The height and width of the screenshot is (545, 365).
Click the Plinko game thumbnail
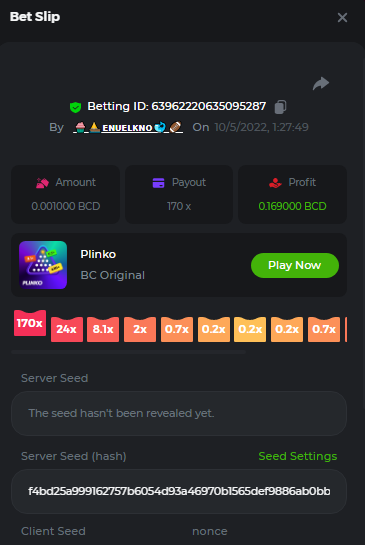pos(43,265)
